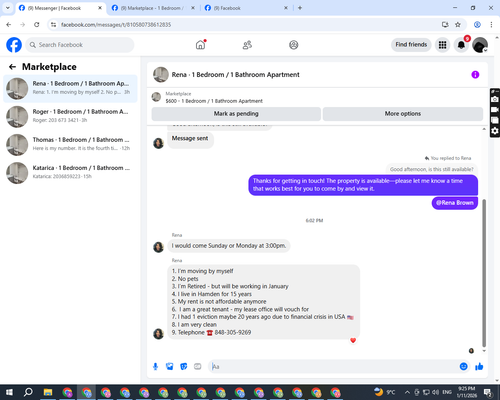Switch to the third Facebook tab
Screen dimensions: 500x400
pyautogui.click(x=245, y=8)
